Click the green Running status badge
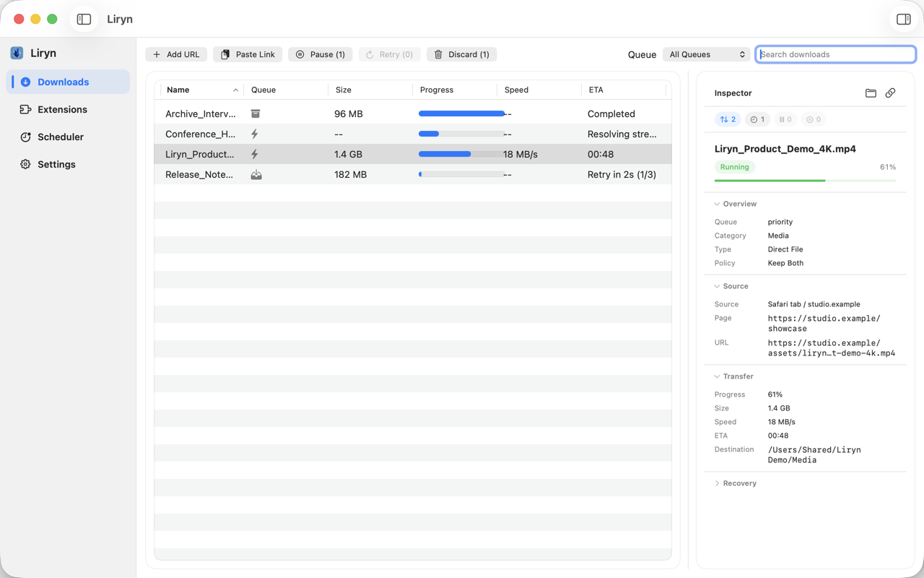The image size is (924, 578). pyautogui.click(x=734, y=167)
